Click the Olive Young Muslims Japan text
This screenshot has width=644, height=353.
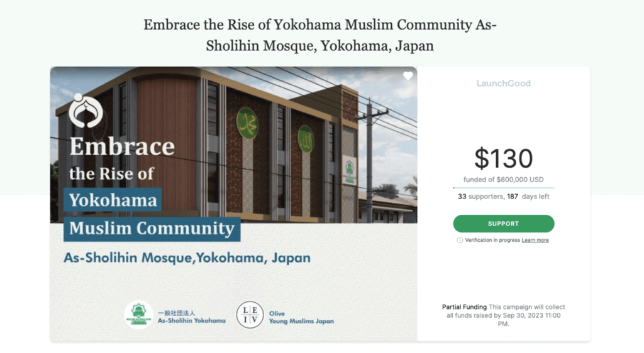pos(301,317)
